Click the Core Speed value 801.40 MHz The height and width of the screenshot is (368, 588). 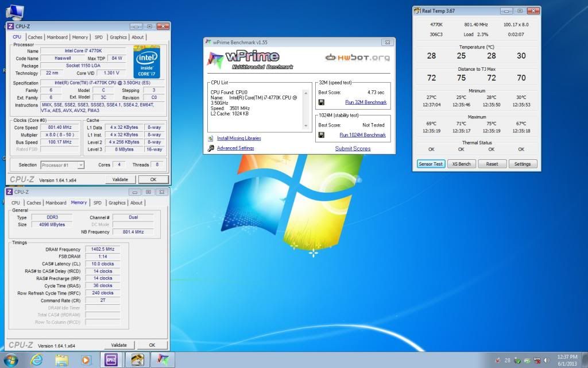click(x=60, y=127)
